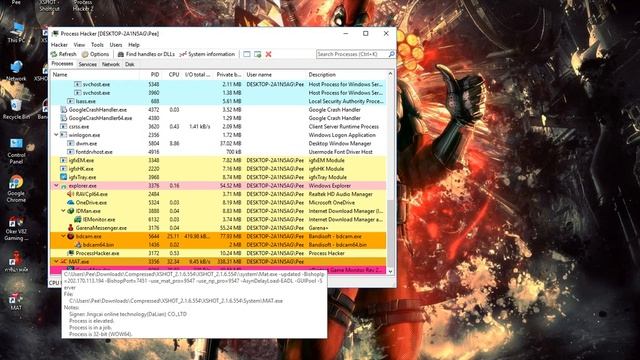Click the bdcam.exe red record icon
This screenshot has width=640, height=360.
[71, 236]
